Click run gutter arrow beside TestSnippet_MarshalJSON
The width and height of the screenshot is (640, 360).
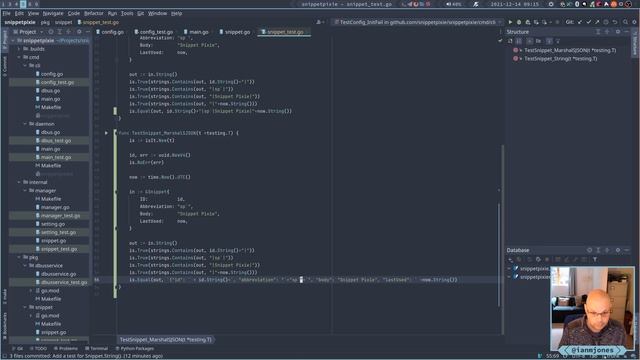coord(106,133)
